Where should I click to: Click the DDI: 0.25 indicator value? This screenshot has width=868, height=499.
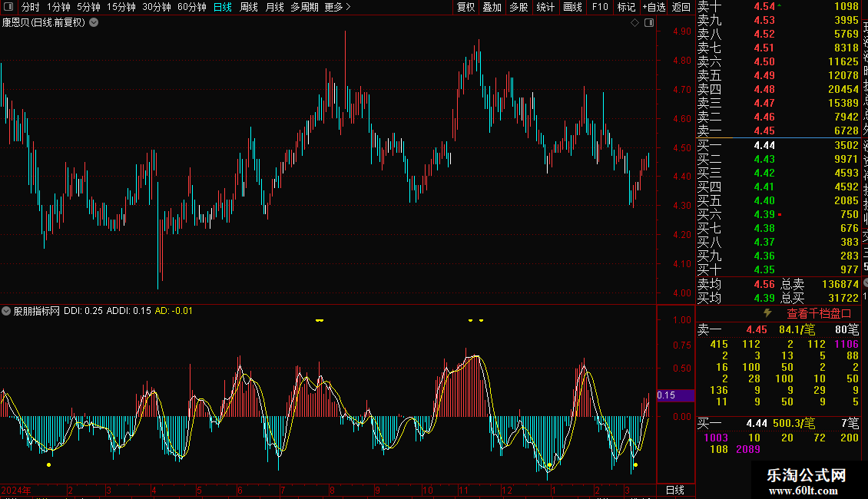pos(83,311)
